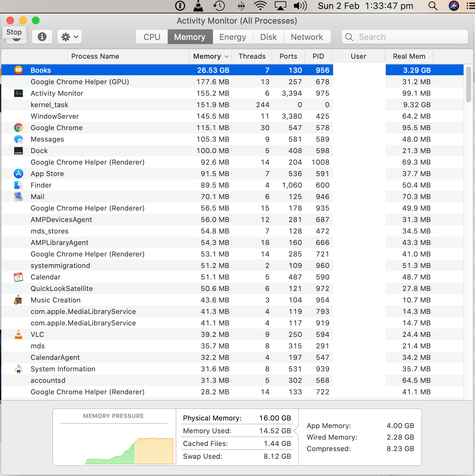Viewport: 475px width, 476px height.
Task: Switch to the Disk tab
Action: point(268,37)
